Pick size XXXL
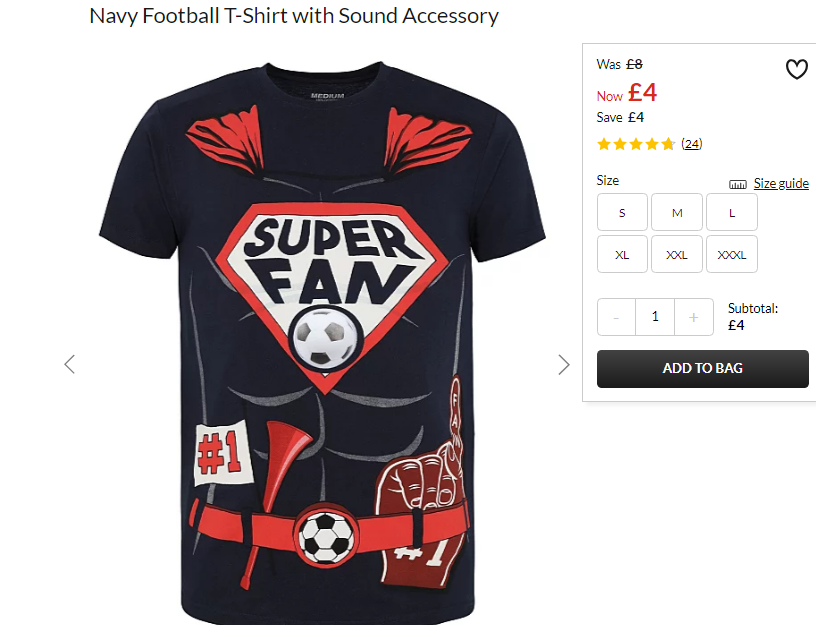The width and height of the screenshot is (816, 625). (x=732, y=254)
